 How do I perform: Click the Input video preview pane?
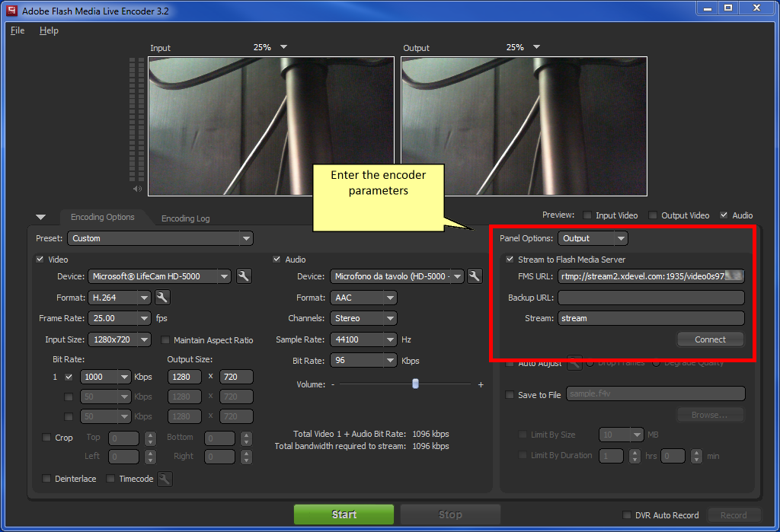271,126
